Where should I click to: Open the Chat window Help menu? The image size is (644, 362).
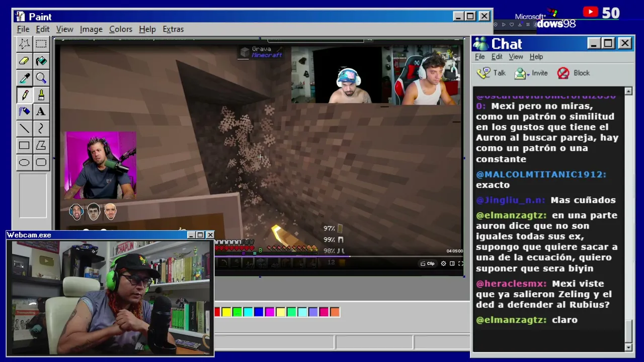[536, 57]
